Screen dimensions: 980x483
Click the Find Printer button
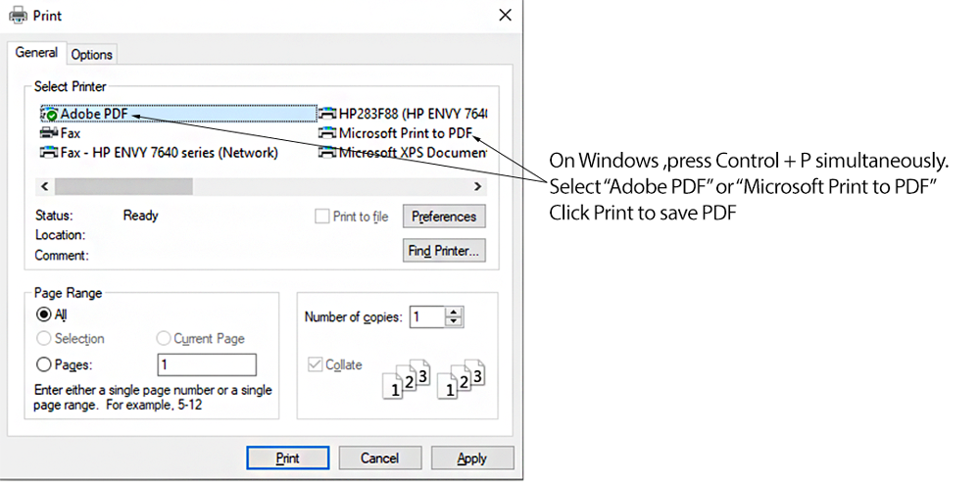point(444,251)
